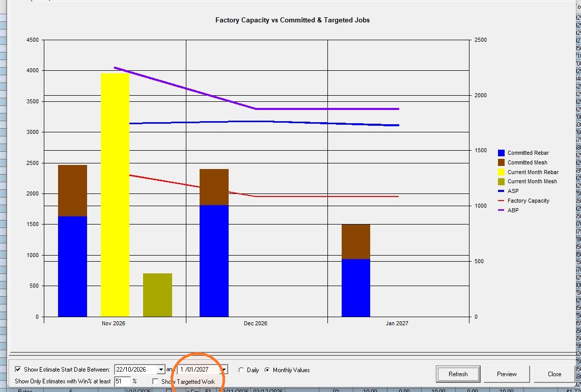The height and width of the screenshot is (392, 581).
Task: Click the Committed Rebar legend swatch
Action: (x=502, y=153)
